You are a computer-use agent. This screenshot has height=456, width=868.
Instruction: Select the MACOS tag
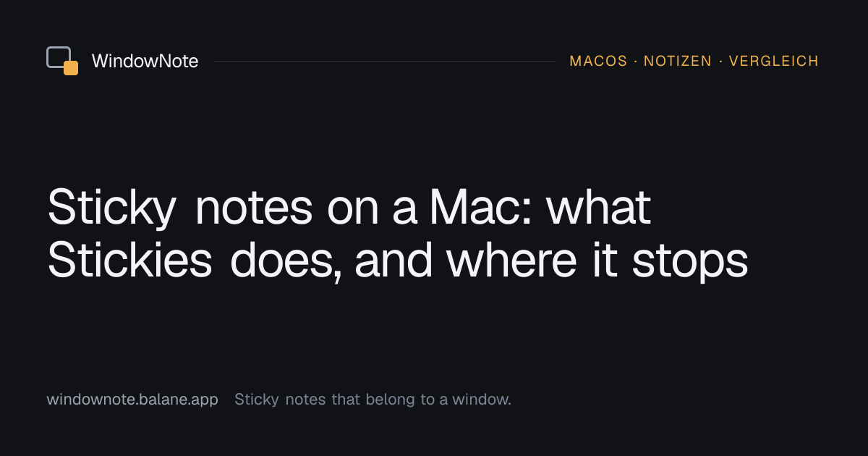click(x=598, y=62)
